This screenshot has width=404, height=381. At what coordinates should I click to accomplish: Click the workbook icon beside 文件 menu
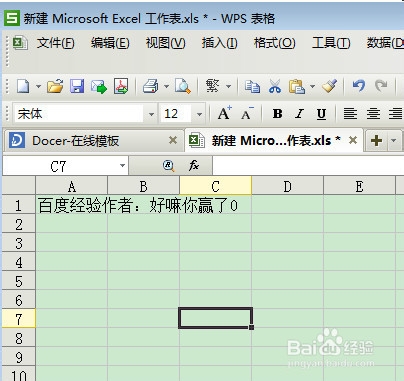coord(20,43)
